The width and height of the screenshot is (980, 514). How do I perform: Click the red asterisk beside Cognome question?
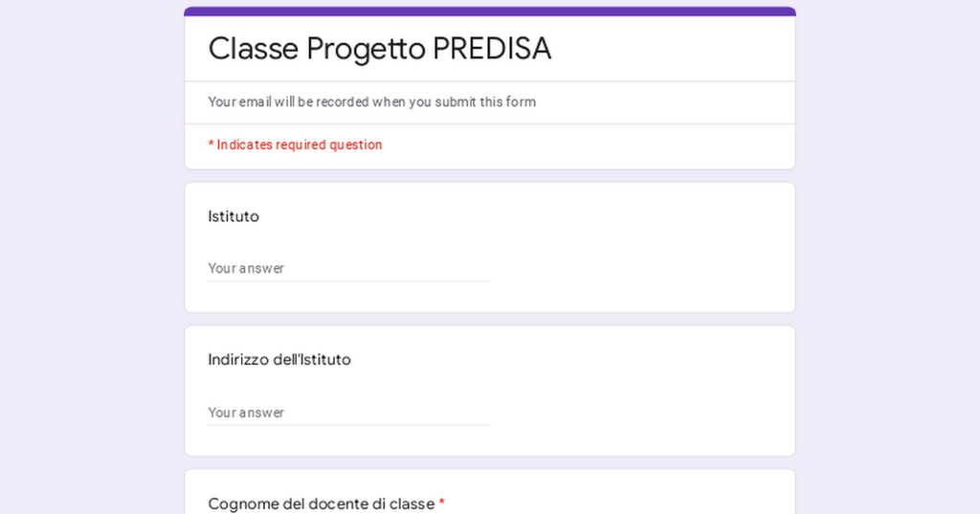coord(442,503)
